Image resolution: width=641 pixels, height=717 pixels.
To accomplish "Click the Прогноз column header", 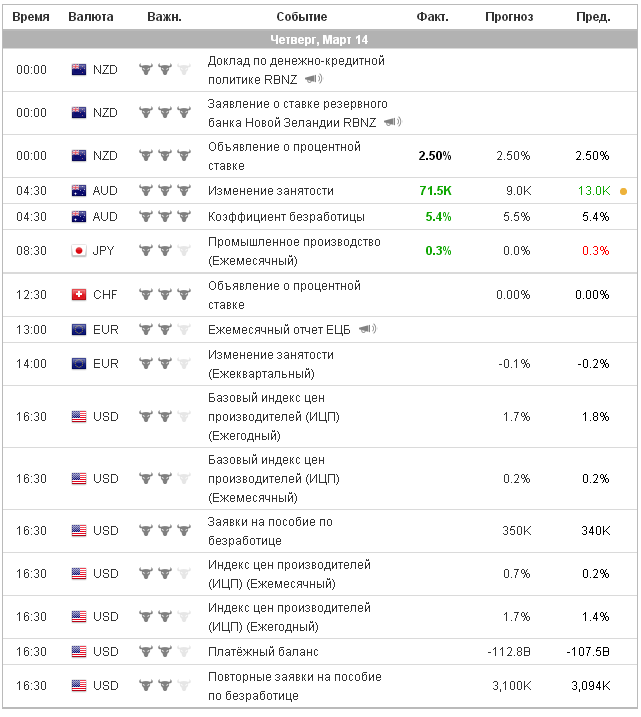I will 509,17.
